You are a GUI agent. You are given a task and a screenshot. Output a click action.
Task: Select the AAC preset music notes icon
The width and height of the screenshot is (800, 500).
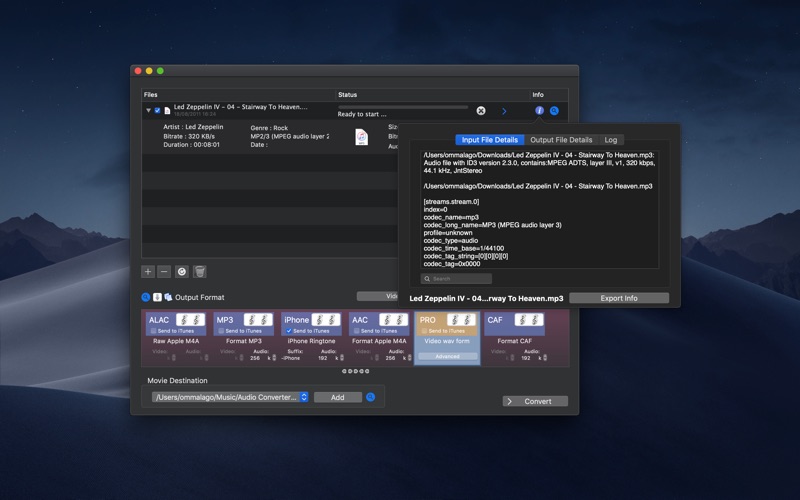coord(393,320)
